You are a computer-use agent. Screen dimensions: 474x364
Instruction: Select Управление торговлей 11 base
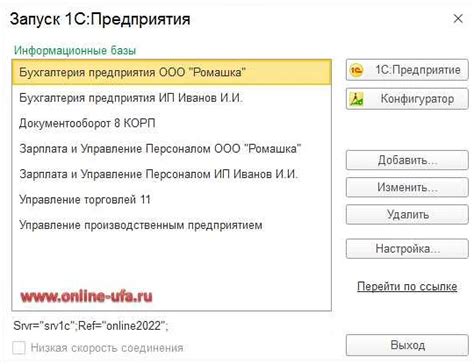pyautogui.click(x=172, y=200)
